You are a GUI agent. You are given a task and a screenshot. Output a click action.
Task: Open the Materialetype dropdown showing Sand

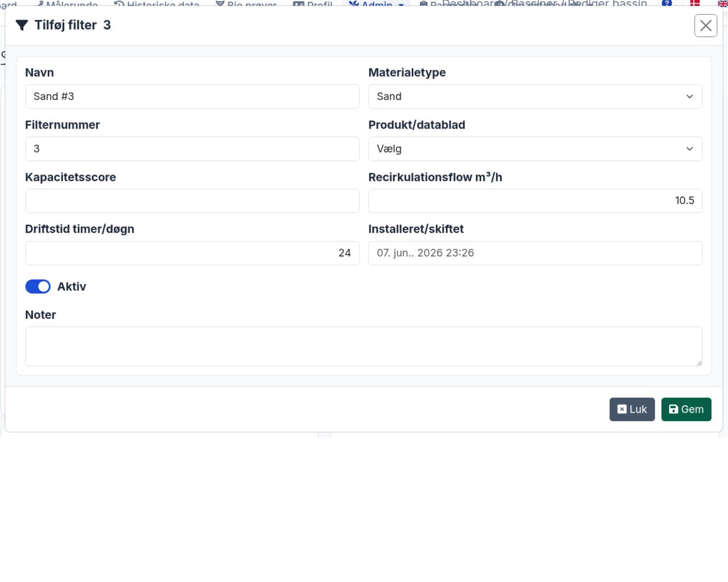[x=535, y=97]
